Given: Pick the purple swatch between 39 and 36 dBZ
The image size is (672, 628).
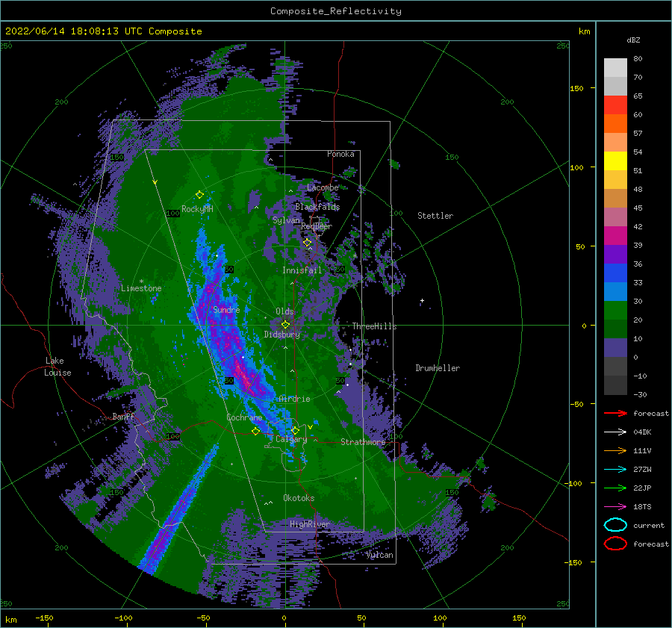Looking at the screenshot, I should pyautogui.click(x=615, y=255).
